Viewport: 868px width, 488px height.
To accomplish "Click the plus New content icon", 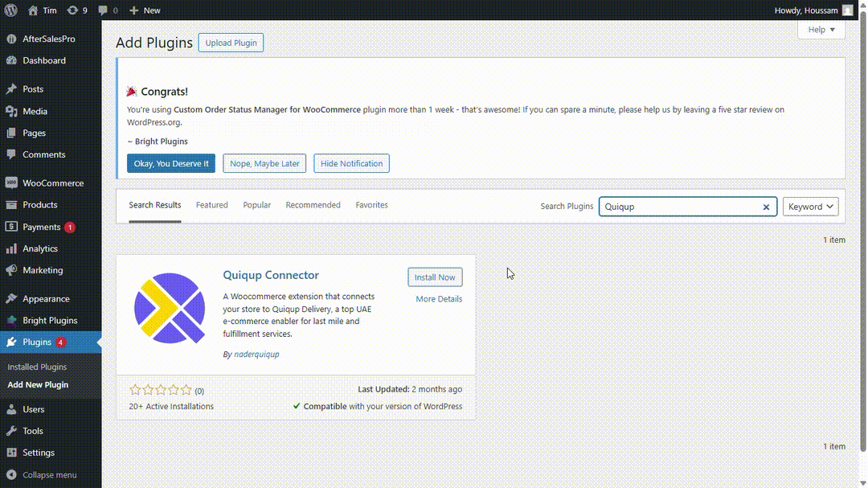I will 133,10.
